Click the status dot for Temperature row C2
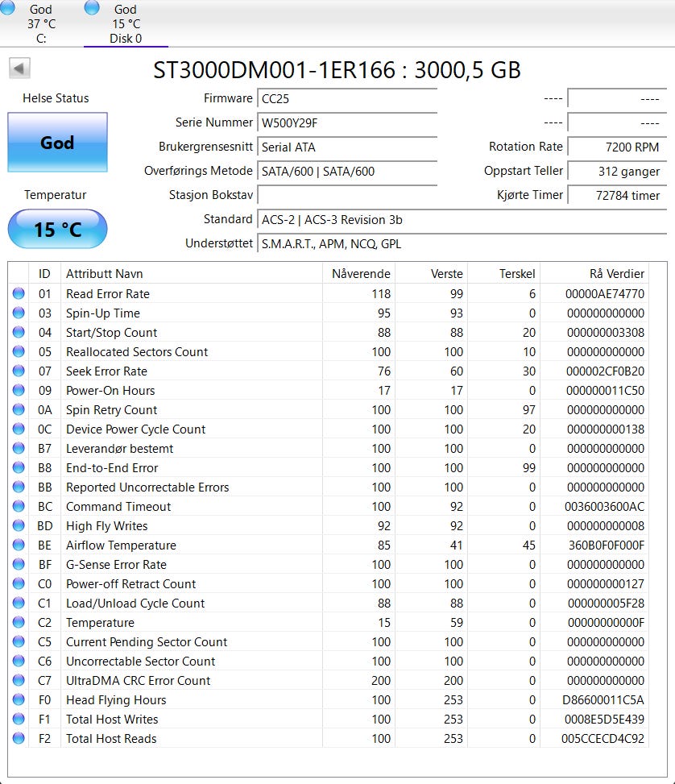 point(19,622)
